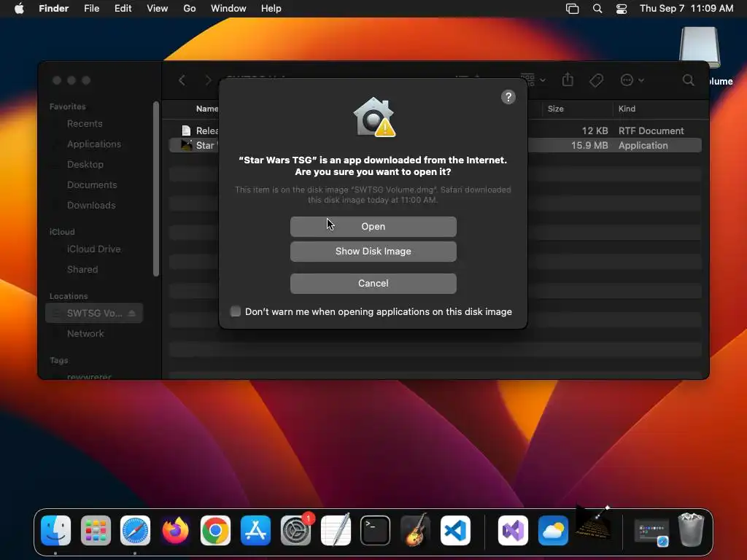Sort by Kind column header
Screen dimensions: 747x560
click(x=627, y=109)
